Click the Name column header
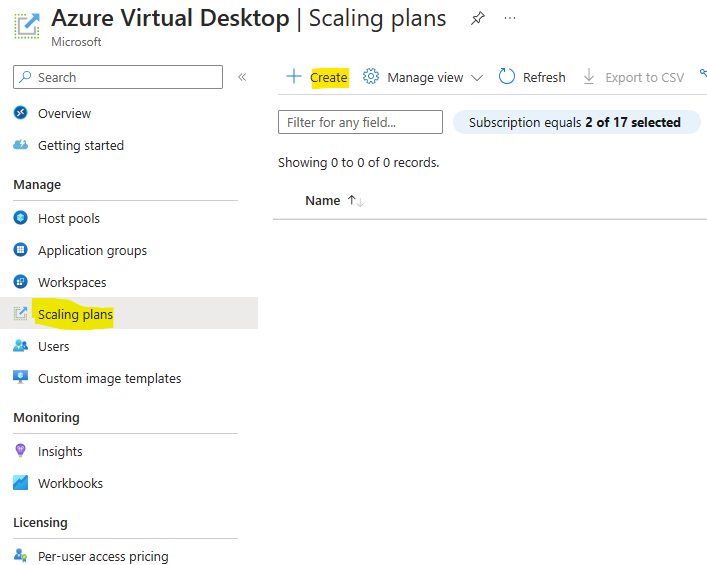 click(x=322, y=201)
